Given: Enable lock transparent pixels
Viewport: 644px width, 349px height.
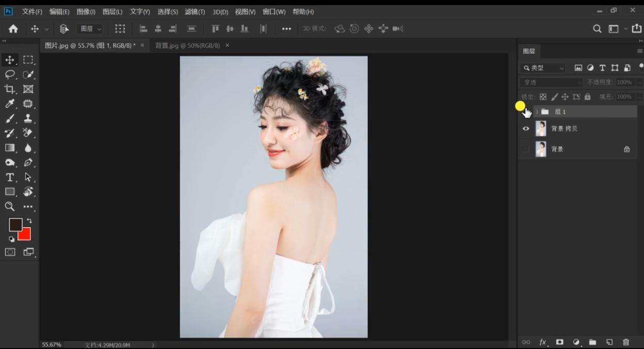Looking at the screenshot, I should coord(543,96).
